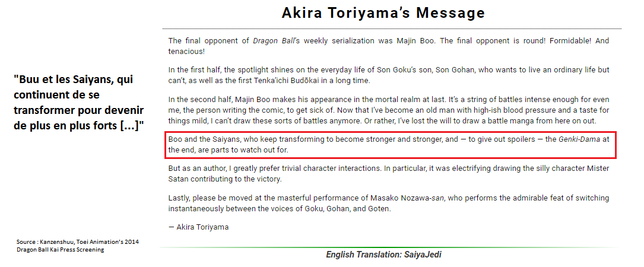The height and width of the screenshot is (267, 644).
Task: Click the paragraph about Masako Nozawa-san
Action: [389, 204]
